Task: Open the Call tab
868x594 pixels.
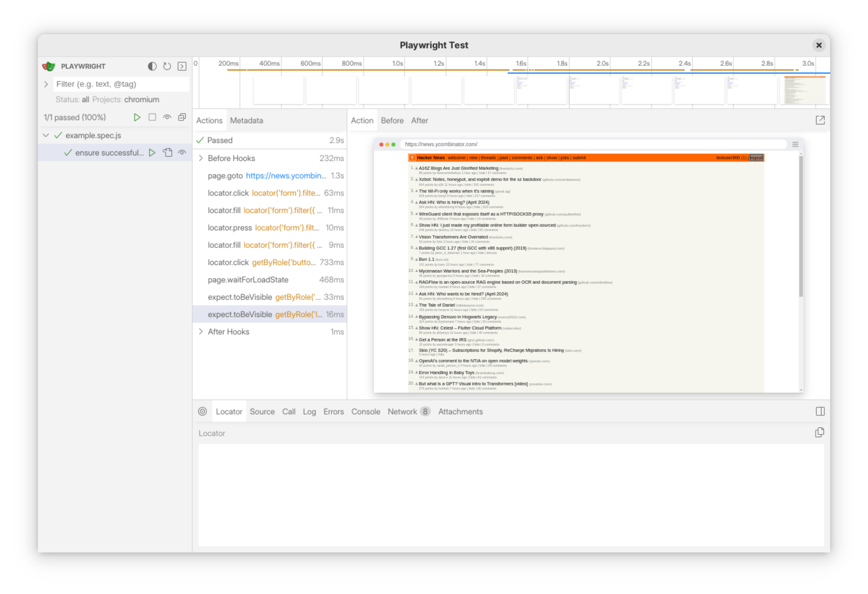Action: point(289,411)
